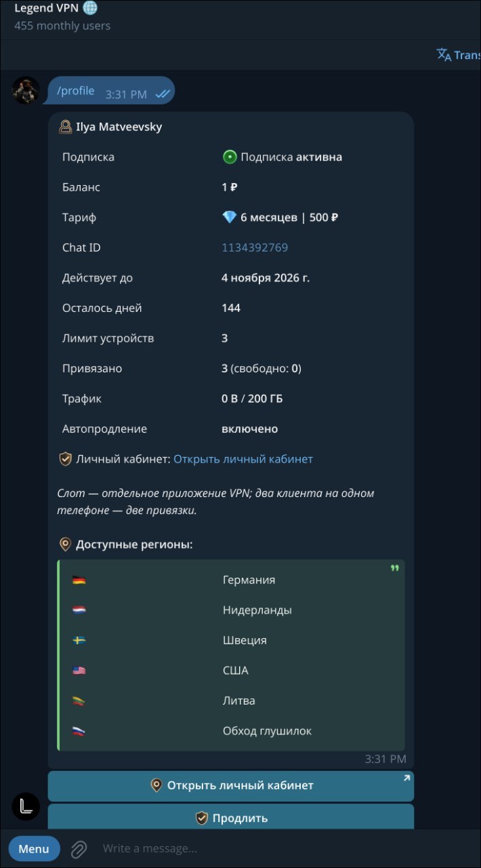Click the Germany flag icon
The image size is (481, 868).
click(79, 580)
